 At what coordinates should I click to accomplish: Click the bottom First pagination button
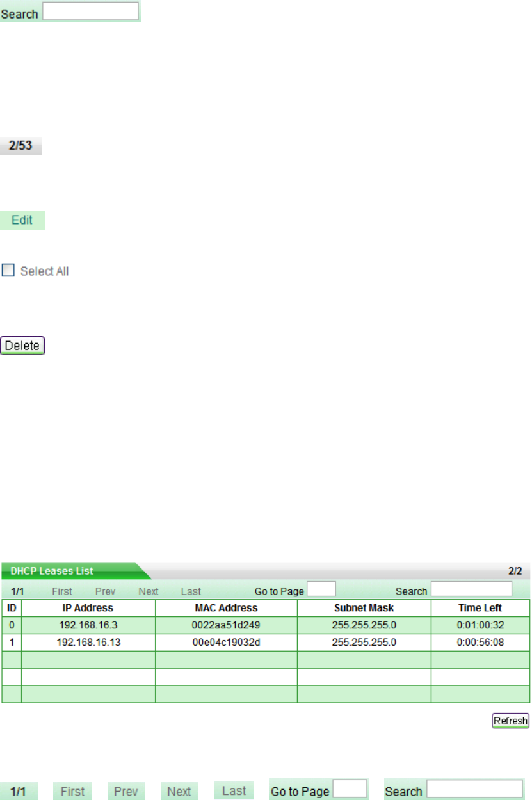(72, 791)
